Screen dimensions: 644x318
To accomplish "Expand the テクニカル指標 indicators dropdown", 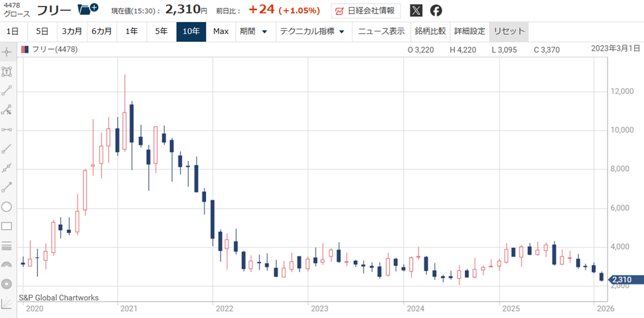I will pyautogui.click(x=312, y=32).
